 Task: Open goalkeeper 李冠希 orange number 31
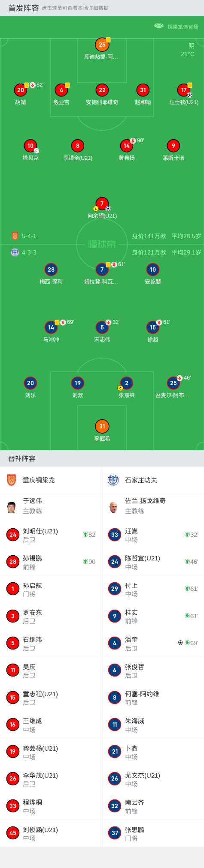[102, 426]
